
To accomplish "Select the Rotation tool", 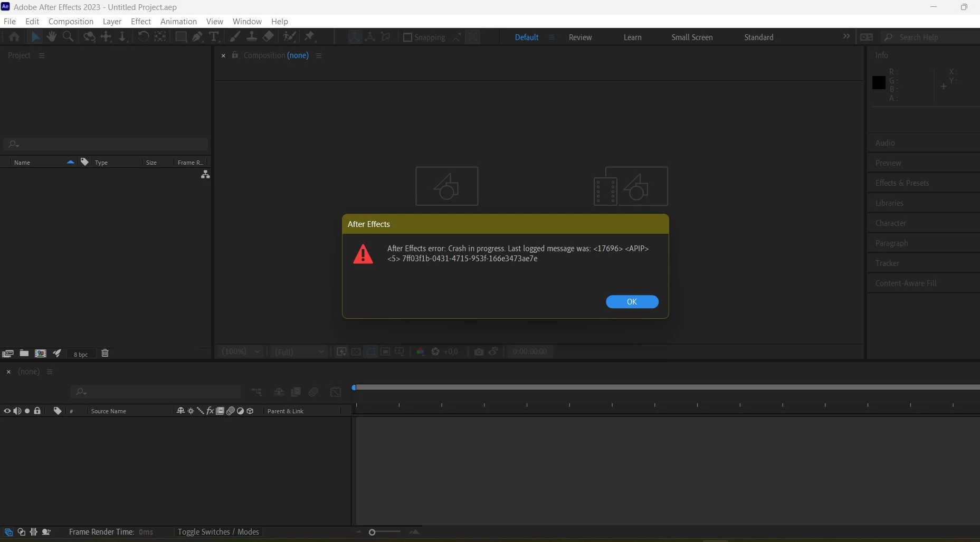I will (x=143, y=36).
